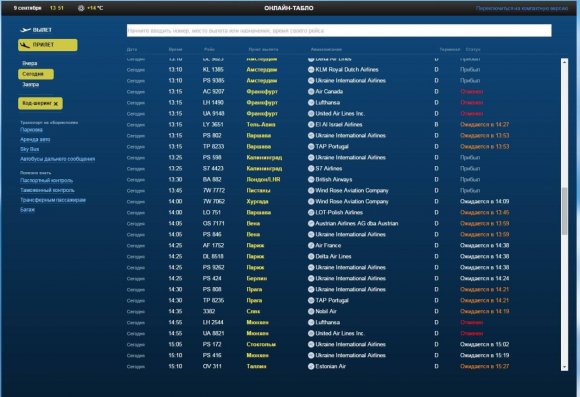
Task: Switch to the Вылет departures tab
Action: (36, 30)
